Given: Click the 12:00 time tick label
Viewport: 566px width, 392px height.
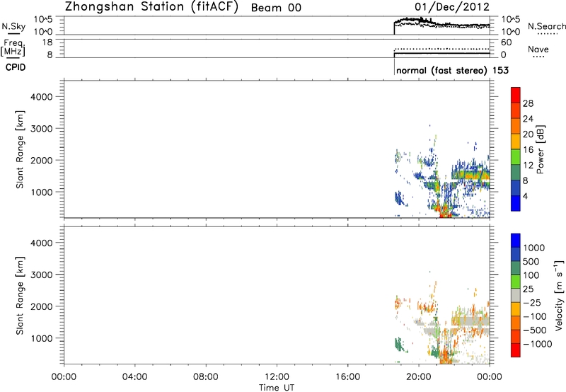Looking at the screenshot, I should point(277,377).
